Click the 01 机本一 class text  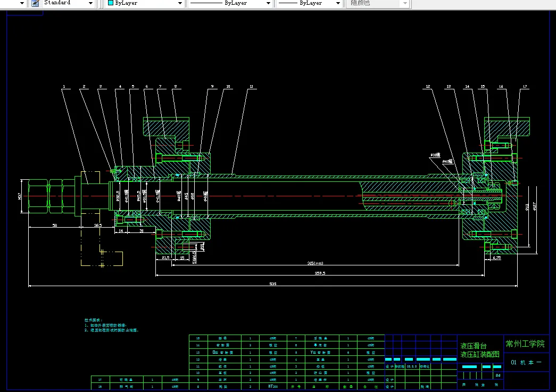(x=526, y=363)
